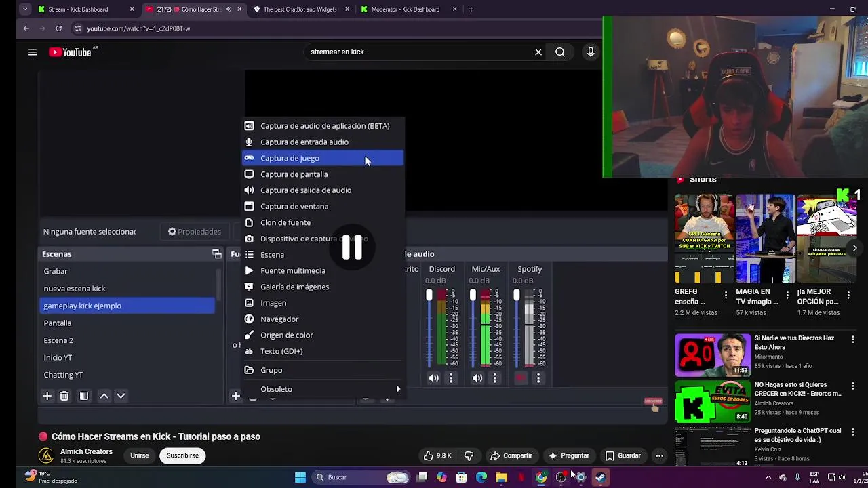868x488 pixels.
Task: Open options for Si Nadie ve tus Directos video
Action: click(853, 339)
